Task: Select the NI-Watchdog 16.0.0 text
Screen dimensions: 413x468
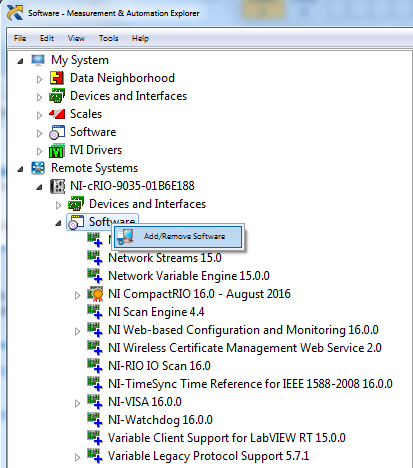Action: [160, 420]
